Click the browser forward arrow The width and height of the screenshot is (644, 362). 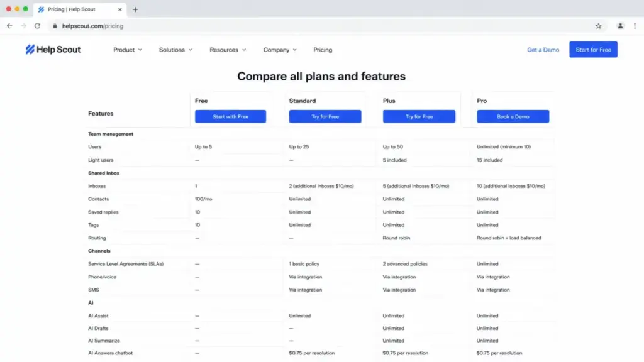(23, 26)
